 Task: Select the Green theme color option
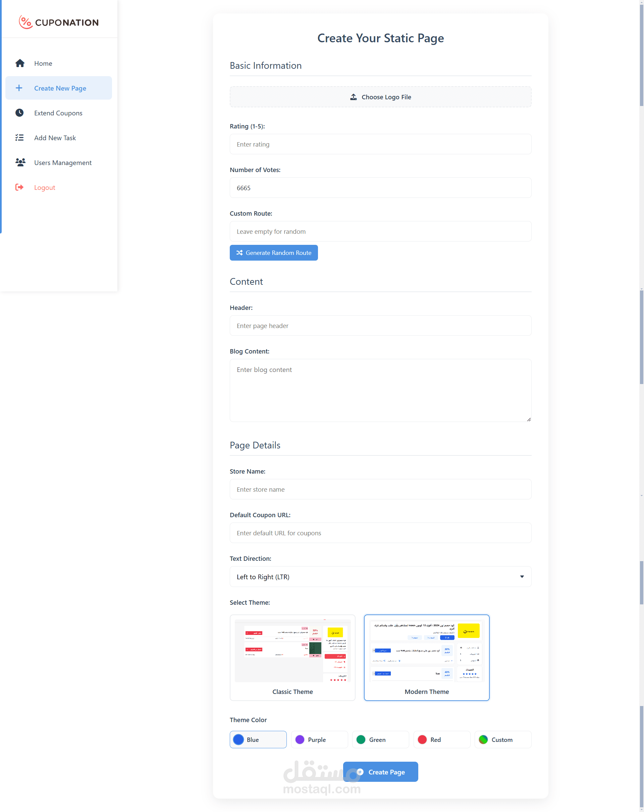coord(380,740)
